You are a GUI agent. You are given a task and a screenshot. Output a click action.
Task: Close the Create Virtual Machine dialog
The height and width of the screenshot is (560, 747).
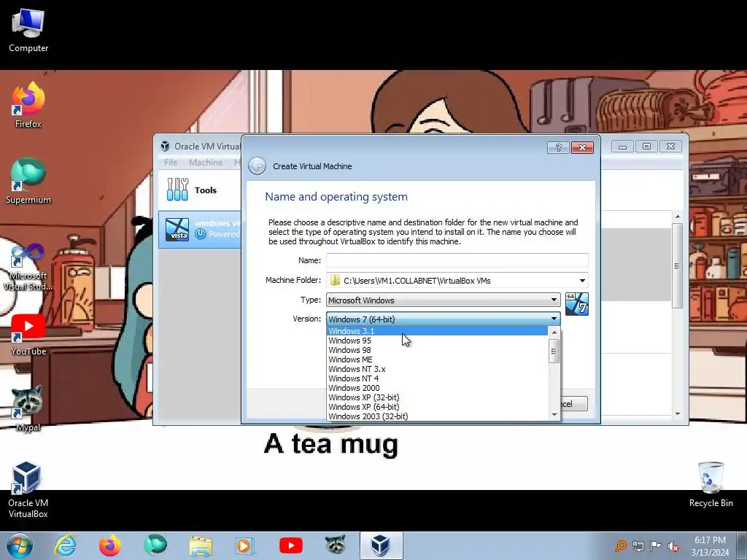pos(582,147)
